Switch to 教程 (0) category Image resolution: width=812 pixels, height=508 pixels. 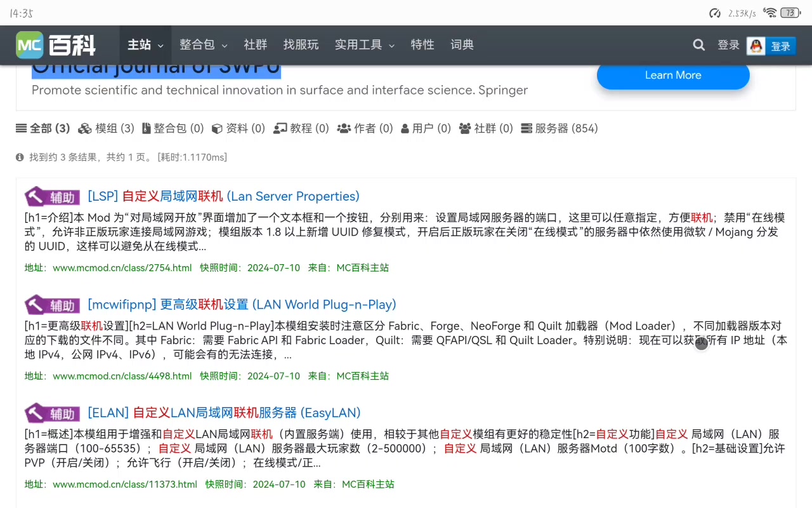click(301, 128)
